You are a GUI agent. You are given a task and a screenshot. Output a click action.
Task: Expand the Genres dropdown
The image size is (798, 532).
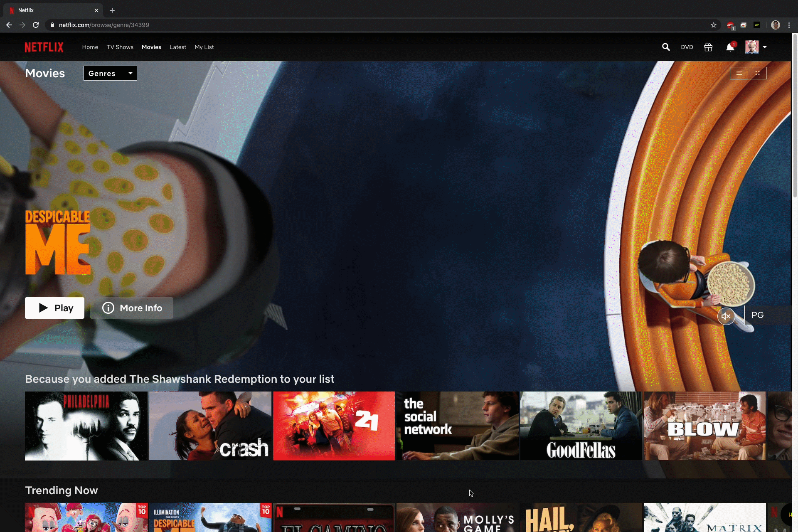[110, 73]
